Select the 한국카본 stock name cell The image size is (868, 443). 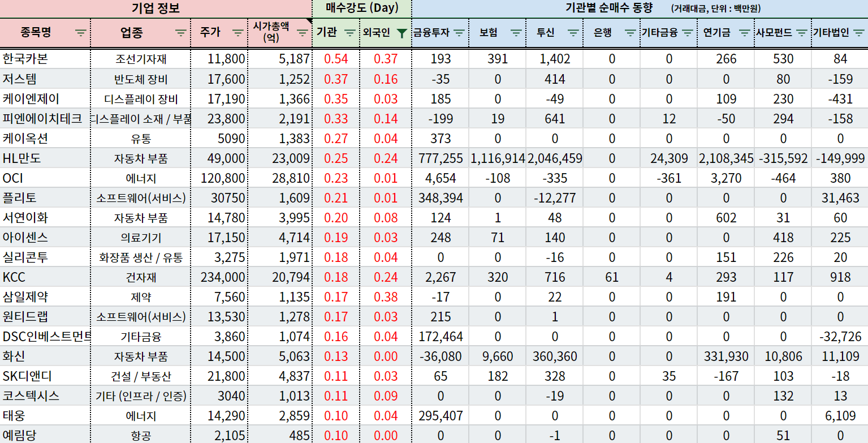45,59
